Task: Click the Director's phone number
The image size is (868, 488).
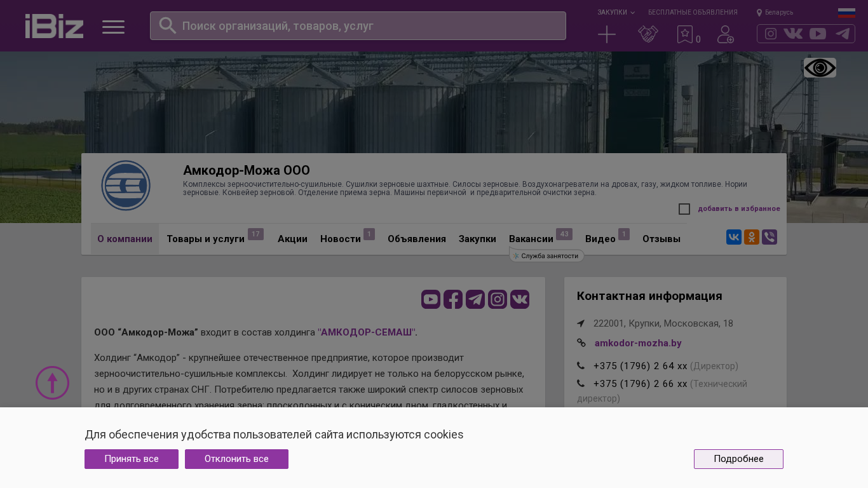Action: 641,366
